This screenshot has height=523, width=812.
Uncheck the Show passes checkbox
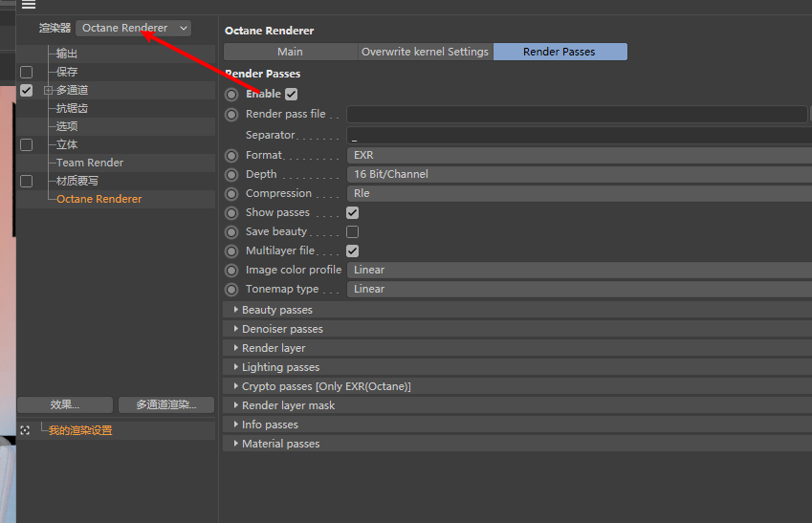click(x=353, y=213)
